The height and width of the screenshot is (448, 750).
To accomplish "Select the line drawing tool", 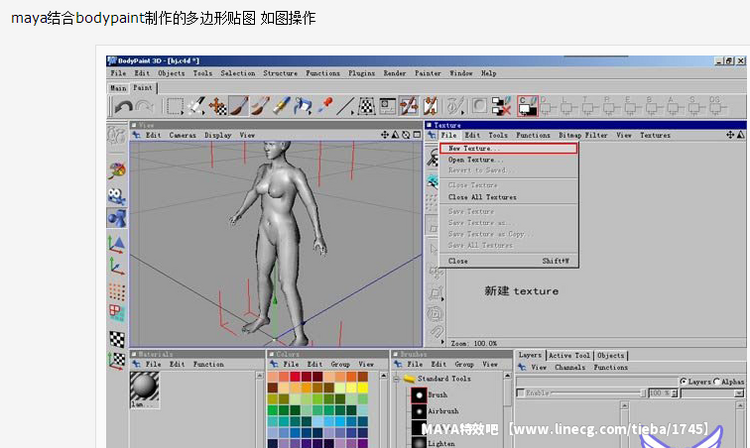I will (344, 107).
